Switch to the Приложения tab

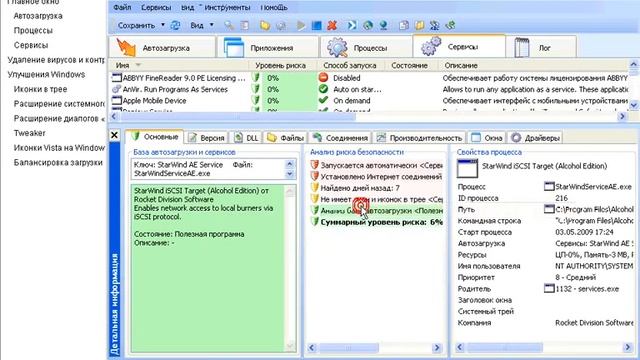pos(268,47)
